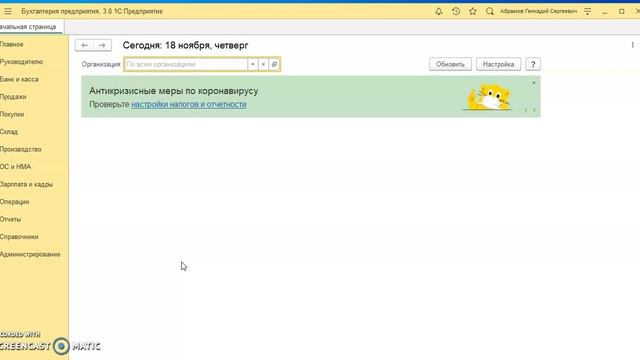Show previous banner slide

click(x=526, y=110)
